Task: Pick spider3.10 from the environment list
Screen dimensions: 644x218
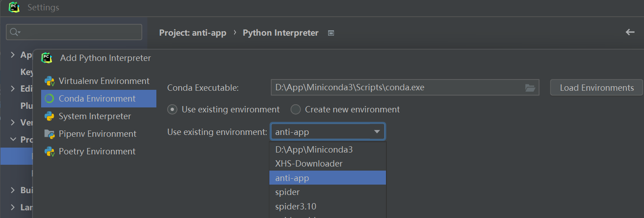Action: (328, 207)
